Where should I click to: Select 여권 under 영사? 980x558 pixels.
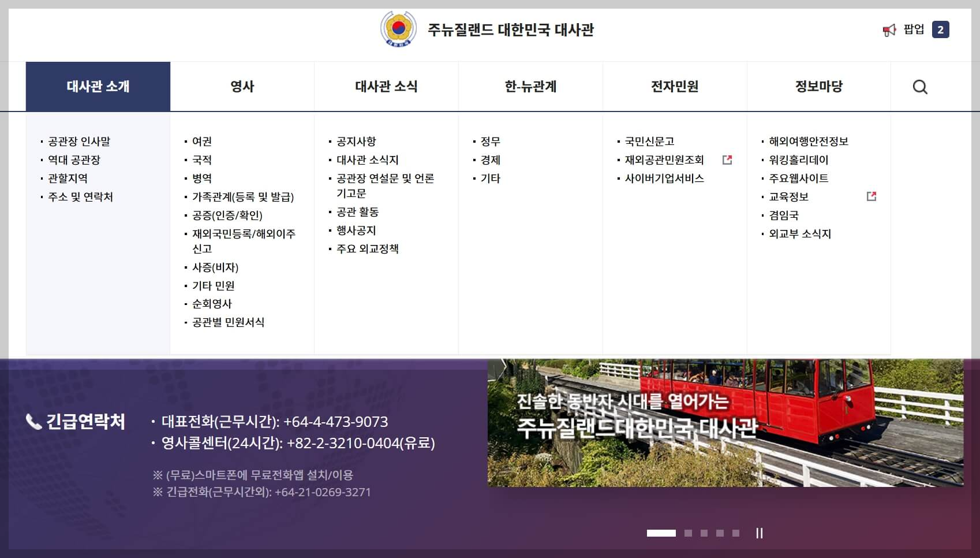[x=202, y=142]
